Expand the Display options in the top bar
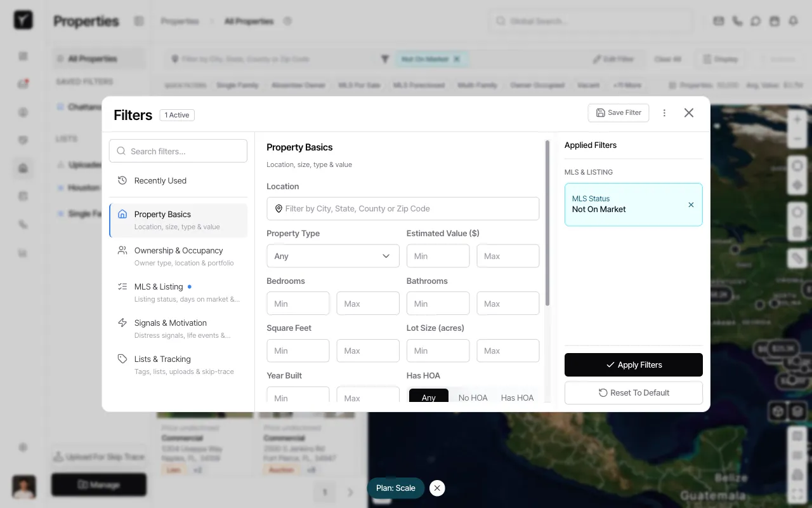812x508 pixels. pos(720,58)
